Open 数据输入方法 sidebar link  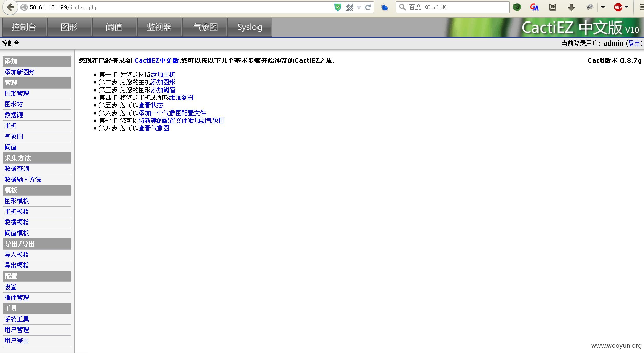pos(23,179)
